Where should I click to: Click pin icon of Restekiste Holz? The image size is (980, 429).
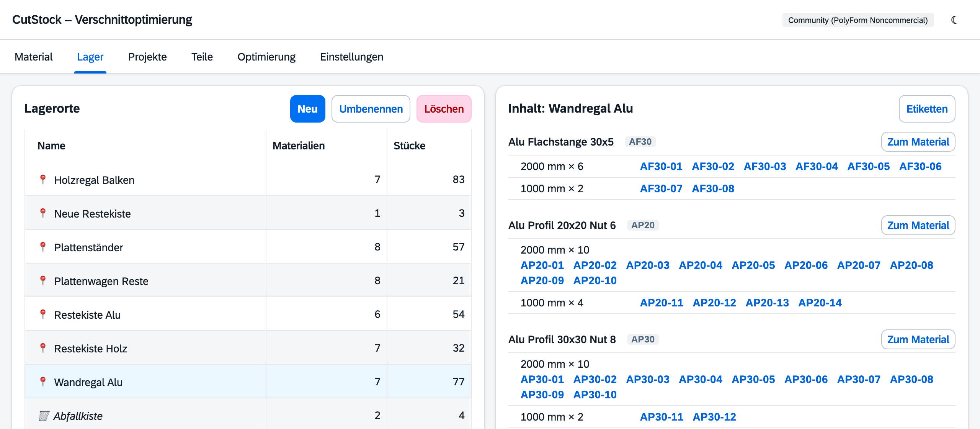pyautogui.click(x=43, y=348)
